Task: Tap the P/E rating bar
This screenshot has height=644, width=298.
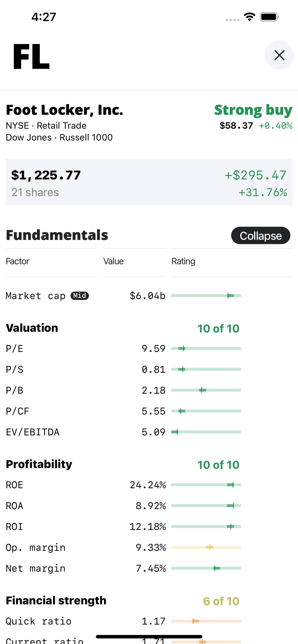Action: (x=206, y=348)
